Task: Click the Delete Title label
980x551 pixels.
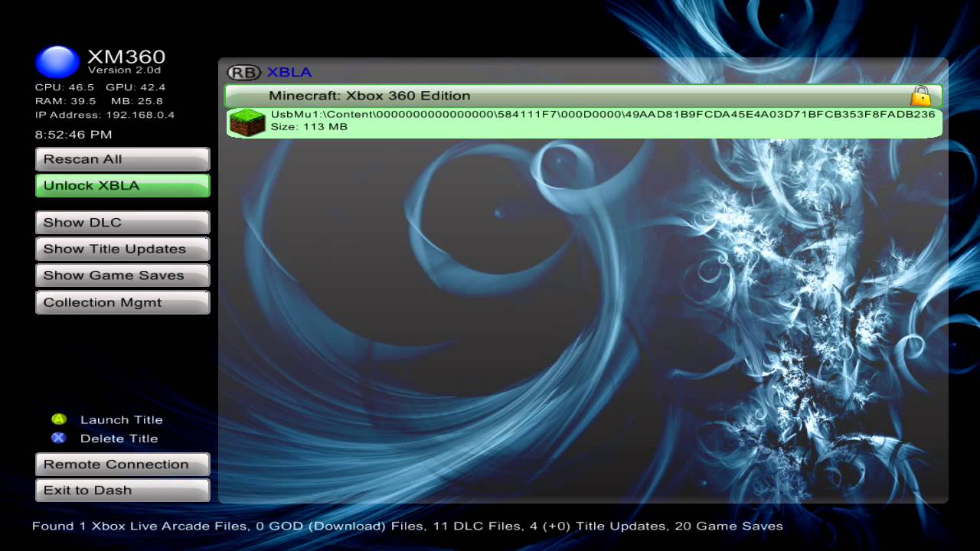Action: (119, 439)
